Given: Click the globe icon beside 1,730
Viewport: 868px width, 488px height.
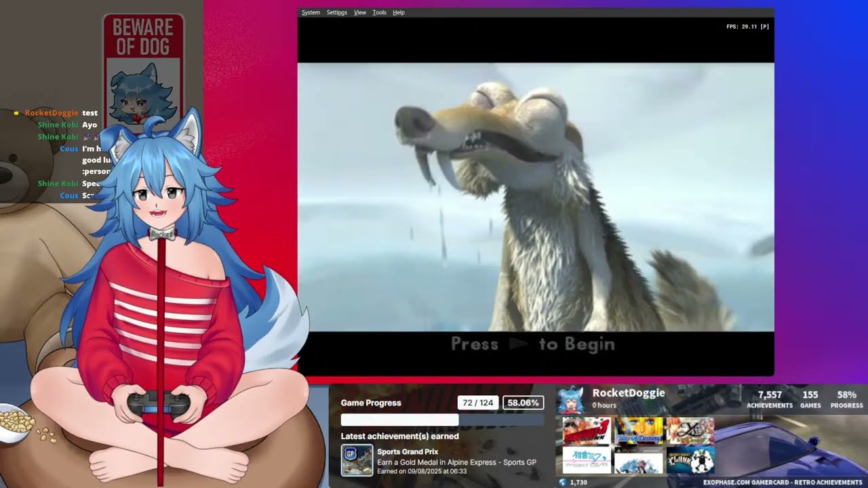Looking at the screenshot, I should click(563, 483).
